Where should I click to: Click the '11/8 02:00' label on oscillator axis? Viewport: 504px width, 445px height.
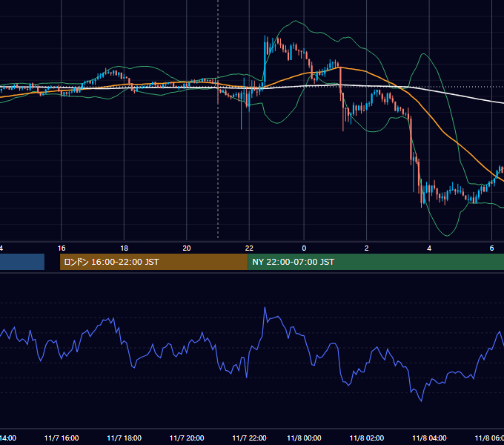click(366, 438)
